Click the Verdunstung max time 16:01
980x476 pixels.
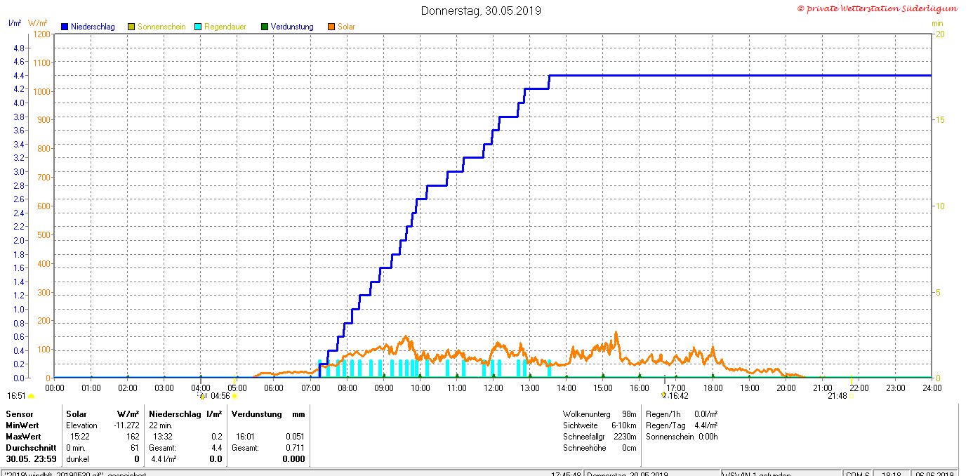tap(245, 437)
